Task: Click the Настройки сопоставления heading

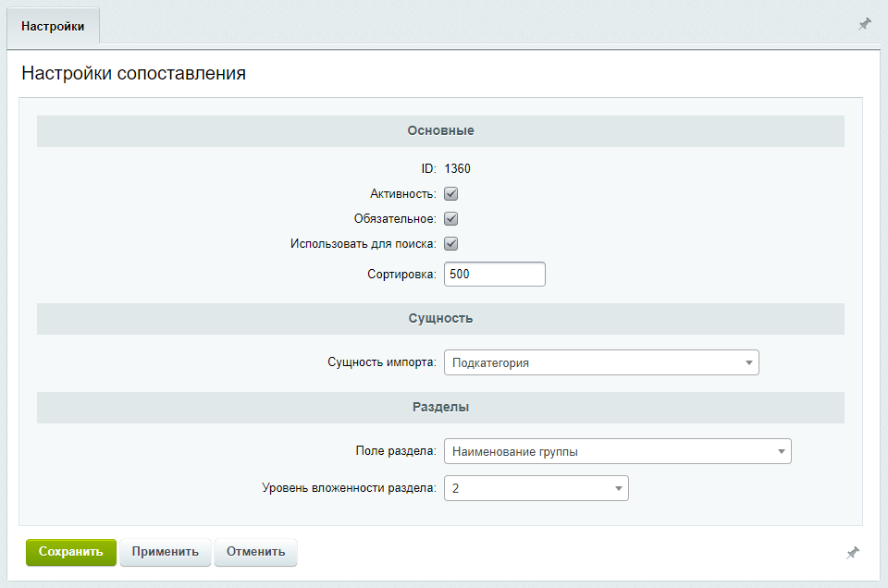Action: pyautogui.click(x=133, y=73)
